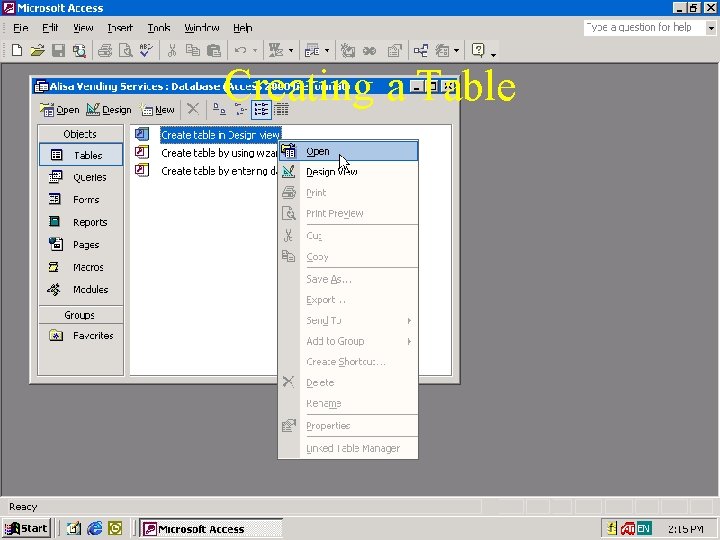Image resolution: width=720 pixels, height=540 pixels.
Task: Click the Script Editor toolbar icon
Action: click(x=369, y=50)
